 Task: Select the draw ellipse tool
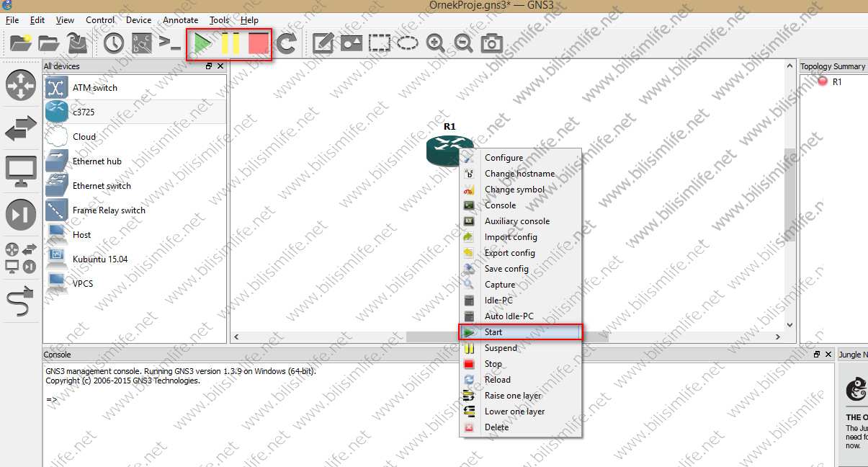coord(408,43)
